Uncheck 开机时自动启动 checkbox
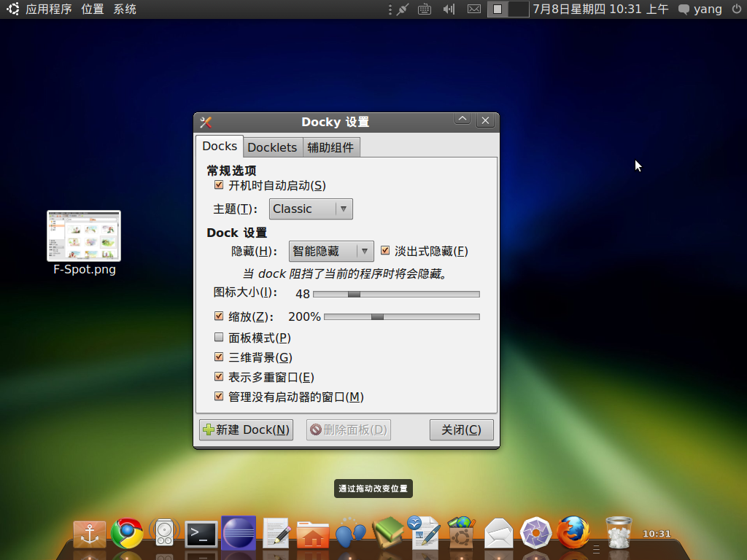The height and width of the screenshot is (560, 747). coord(219,186)
